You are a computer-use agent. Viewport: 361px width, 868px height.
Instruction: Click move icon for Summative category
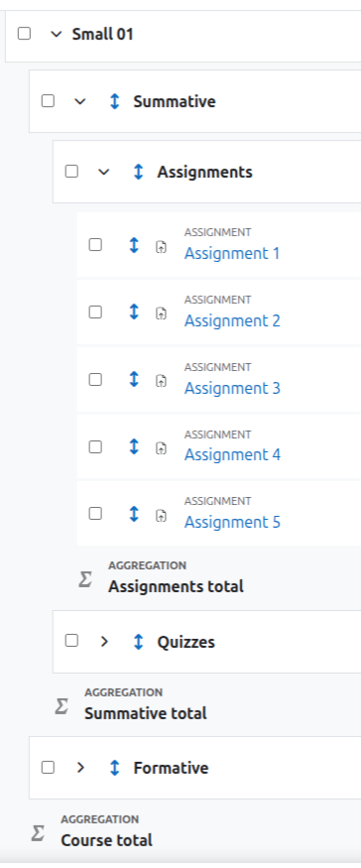click(x=115, y=101)
